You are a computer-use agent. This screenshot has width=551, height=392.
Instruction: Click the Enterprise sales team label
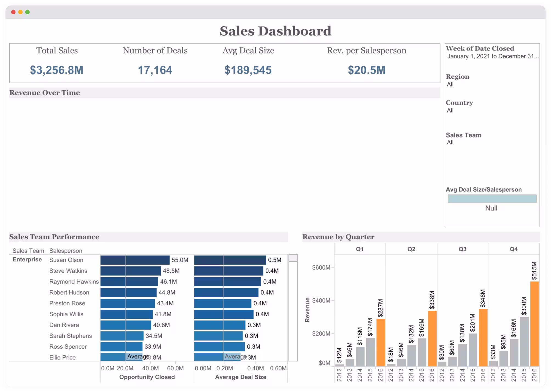pyautogui.click(x=27, y=260)
